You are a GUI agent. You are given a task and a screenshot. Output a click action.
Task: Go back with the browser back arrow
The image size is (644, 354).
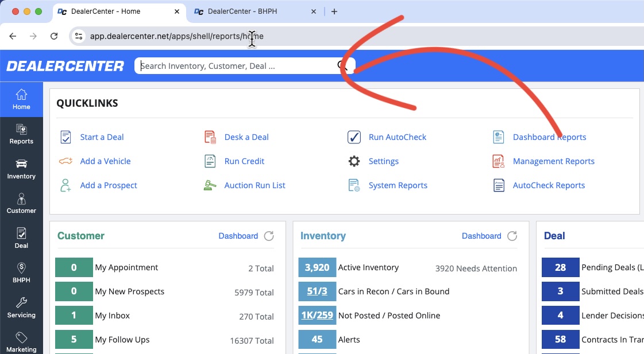(13, 36)
